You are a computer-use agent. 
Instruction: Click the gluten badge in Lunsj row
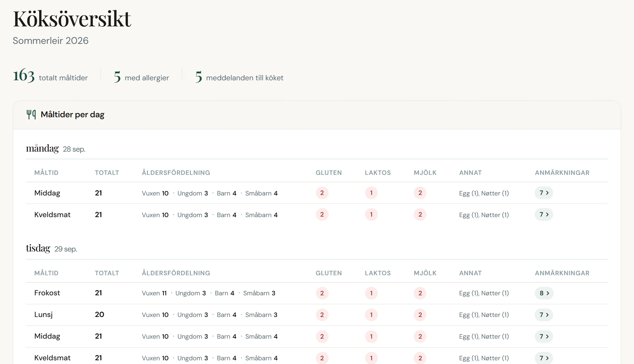(x=322, y=315)
